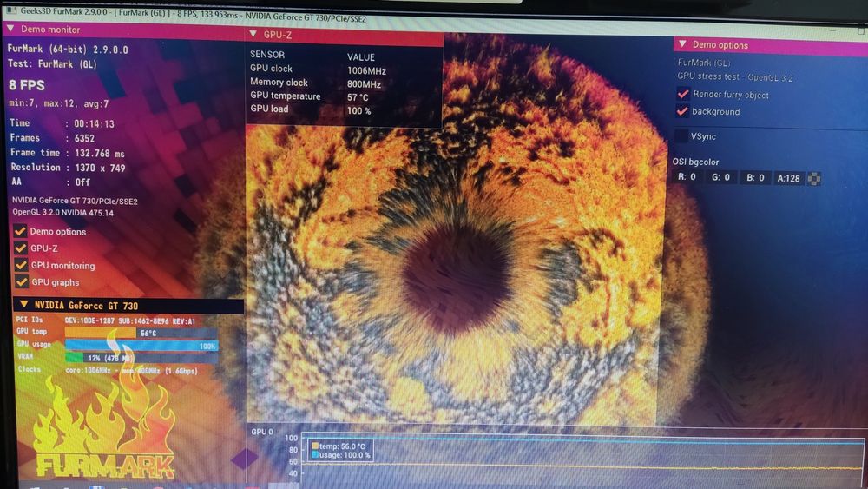Click the Memory clock 800MHz value
Viewport: 868px width, 489px height.
(x=364, y=84)
